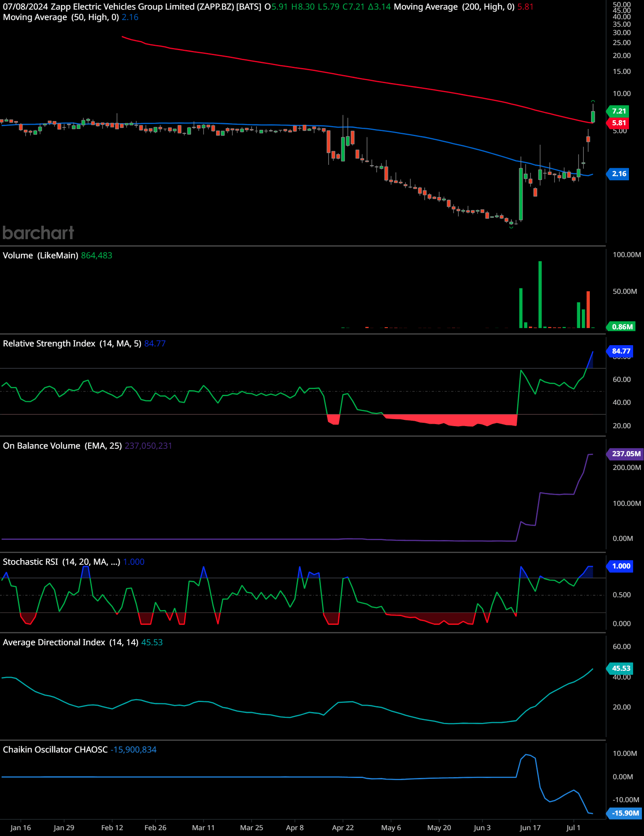
Task: Click the Jul 1 date label
Action: click(574, 828)
